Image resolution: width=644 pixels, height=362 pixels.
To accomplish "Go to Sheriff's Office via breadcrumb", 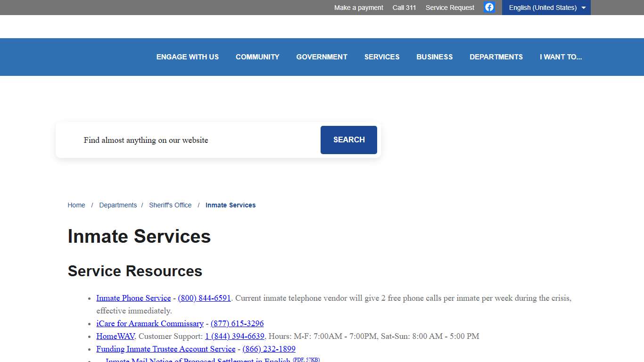I will click(170, 205).
